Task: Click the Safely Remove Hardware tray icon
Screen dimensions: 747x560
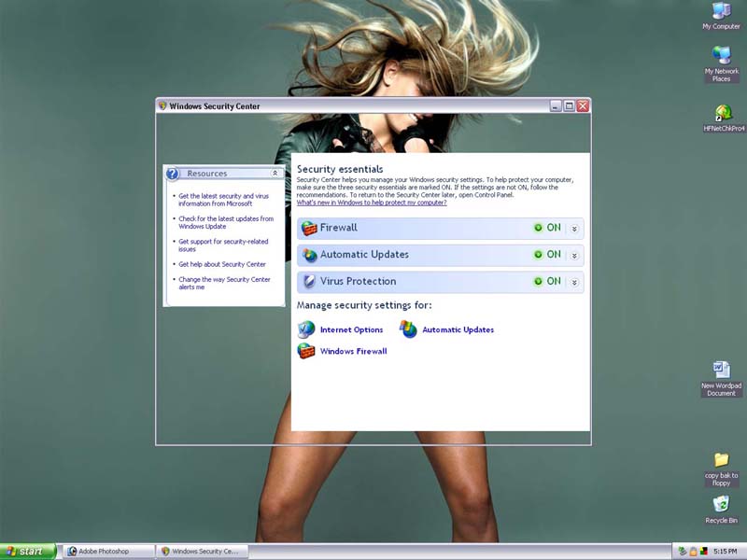Action: 683,552
